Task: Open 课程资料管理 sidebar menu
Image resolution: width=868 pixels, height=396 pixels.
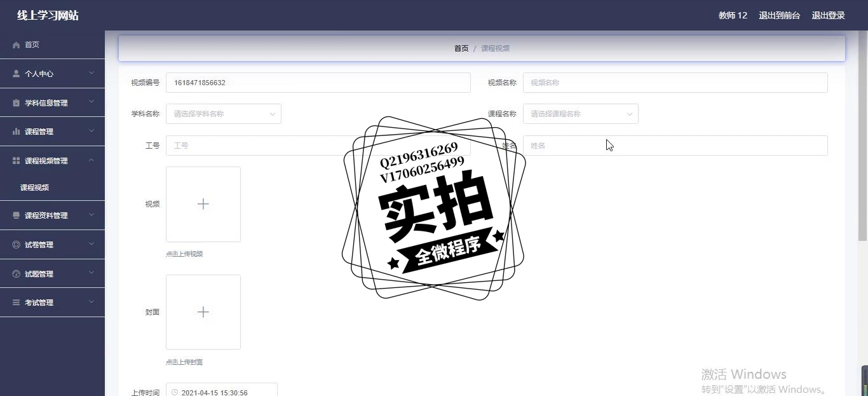Action: 52,215
